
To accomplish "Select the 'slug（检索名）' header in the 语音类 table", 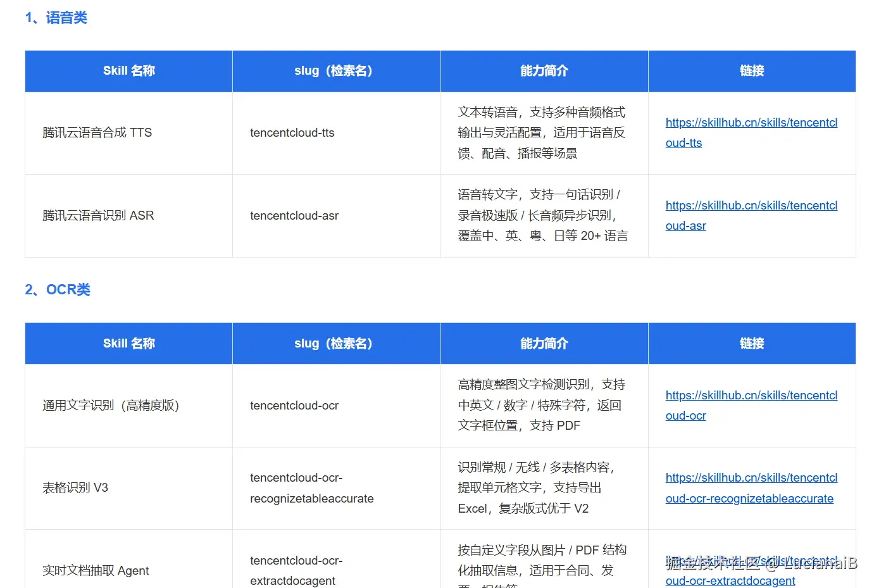I will [x=337, y=71].
